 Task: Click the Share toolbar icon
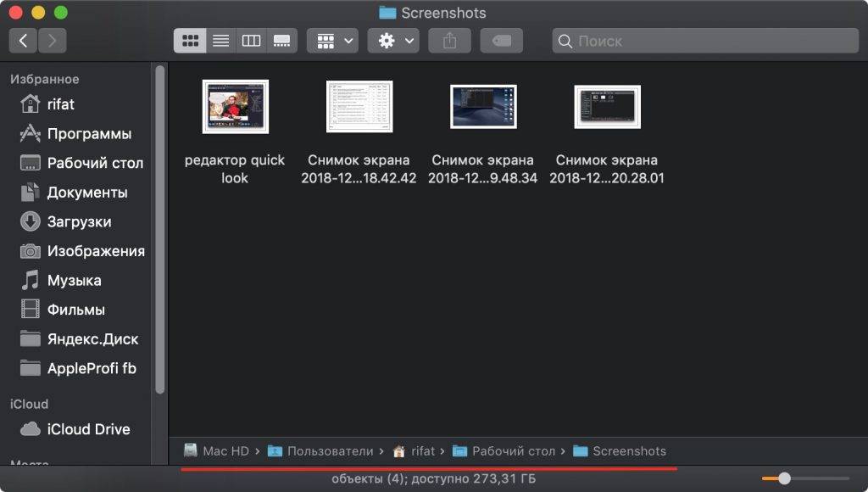pos(449,40)
